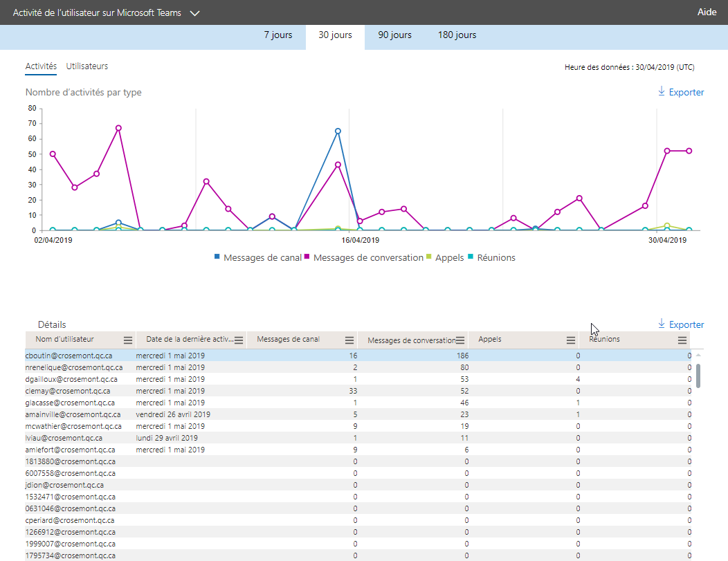Viewport: 728px width, 561px height.
Task: Switch to the 90 jours period tab
Action: pyautogui.click(x=394, y=35)
